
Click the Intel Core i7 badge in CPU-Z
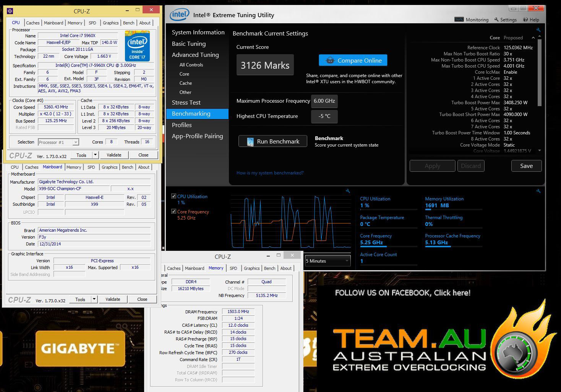click(x=137, y=46)
